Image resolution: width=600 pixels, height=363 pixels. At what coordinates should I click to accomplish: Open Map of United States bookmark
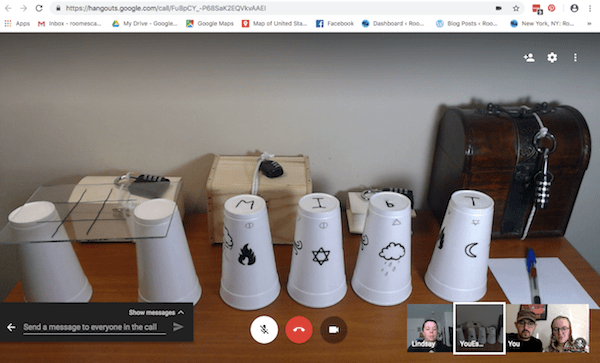(274, 24)
